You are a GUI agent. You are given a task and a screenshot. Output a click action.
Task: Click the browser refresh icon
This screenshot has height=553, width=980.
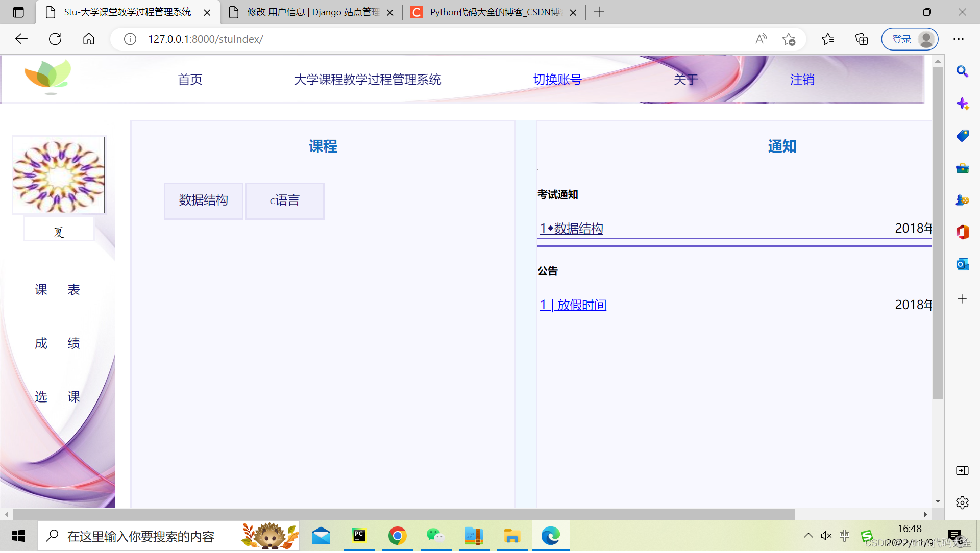coord(55,39)
